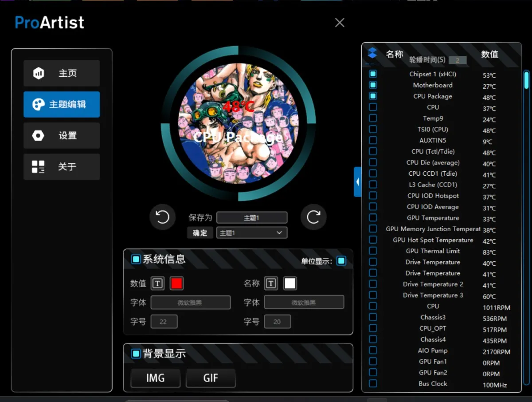This screenshot has height=402, width=532.
Task: Select the 主题编辑 theme editor tab
Action: click(x=62, y=104)
